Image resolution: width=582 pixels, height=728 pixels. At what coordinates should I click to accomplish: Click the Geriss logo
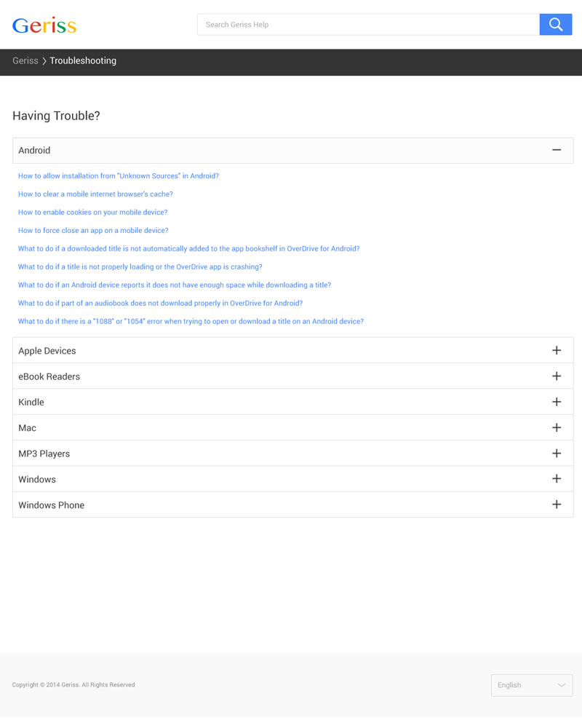tap(44, 25)
